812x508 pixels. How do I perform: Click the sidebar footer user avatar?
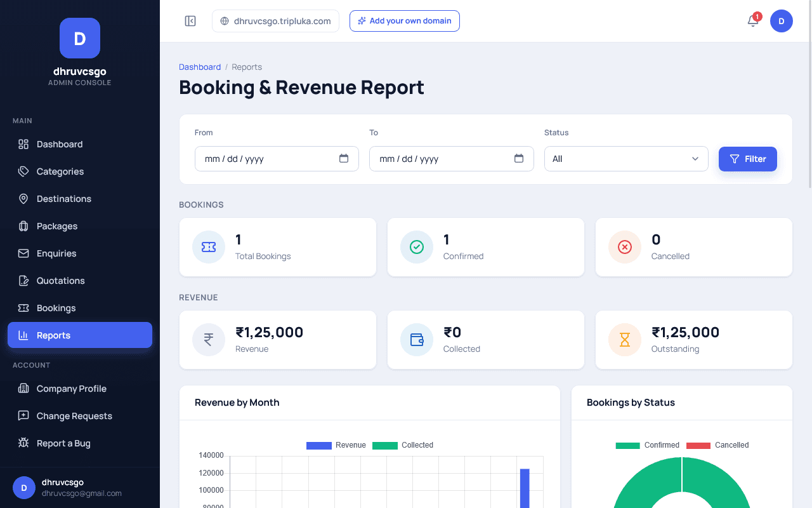point(24,488)
